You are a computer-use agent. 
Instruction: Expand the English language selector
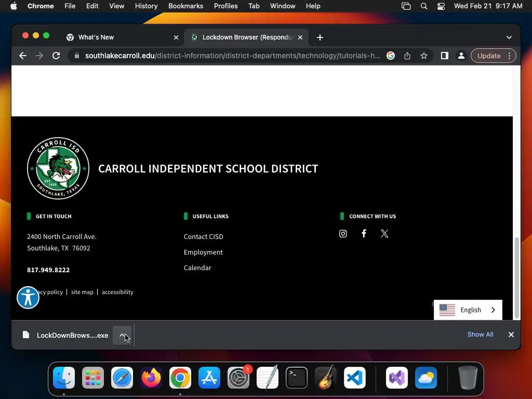pos(468,310)
